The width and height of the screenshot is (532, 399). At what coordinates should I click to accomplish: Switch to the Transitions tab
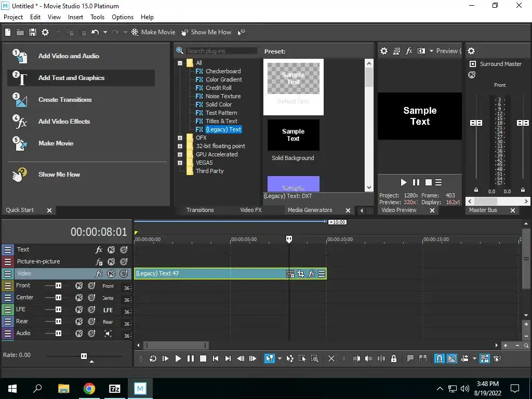(200, 210)
